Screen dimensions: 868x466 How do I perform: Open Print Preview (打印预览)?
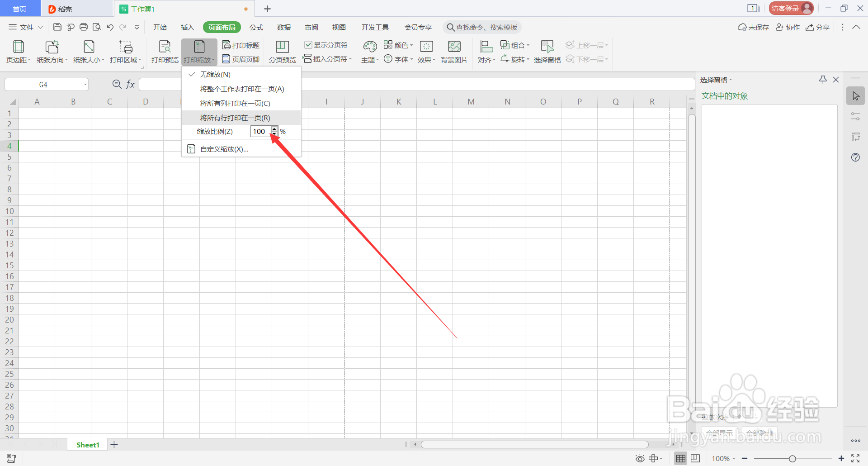pos(165,52)
